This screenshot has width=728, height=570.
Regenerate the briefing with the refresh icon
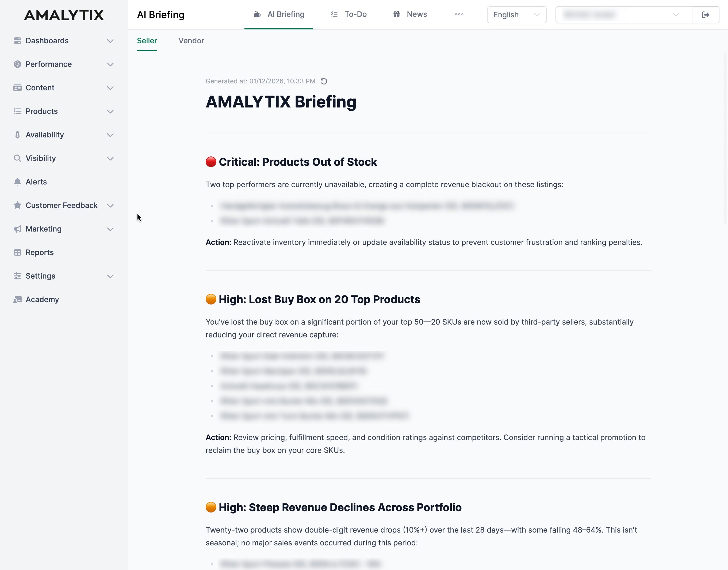point(324,81)
